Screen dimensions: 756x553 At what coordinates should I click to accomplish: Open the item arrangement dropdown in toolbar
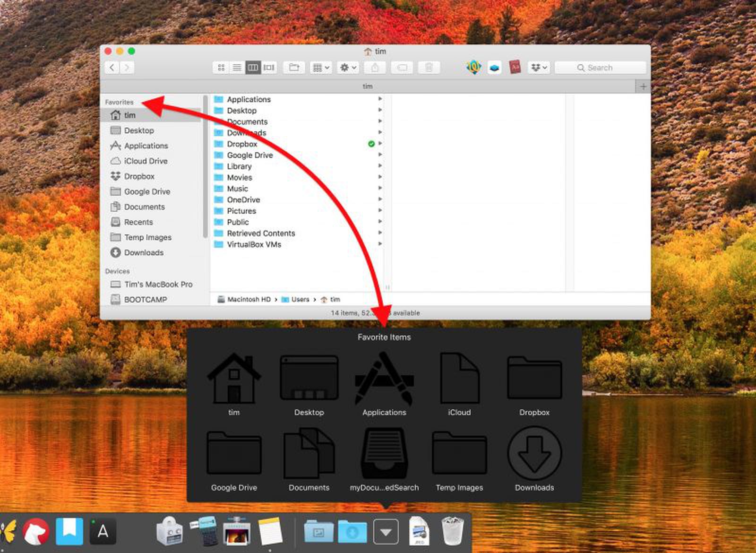pos(320,67)
